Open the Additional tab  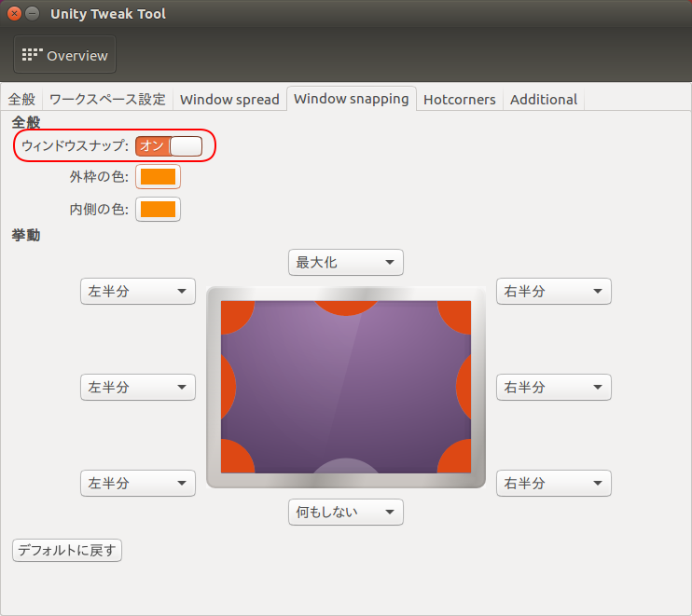544,99
